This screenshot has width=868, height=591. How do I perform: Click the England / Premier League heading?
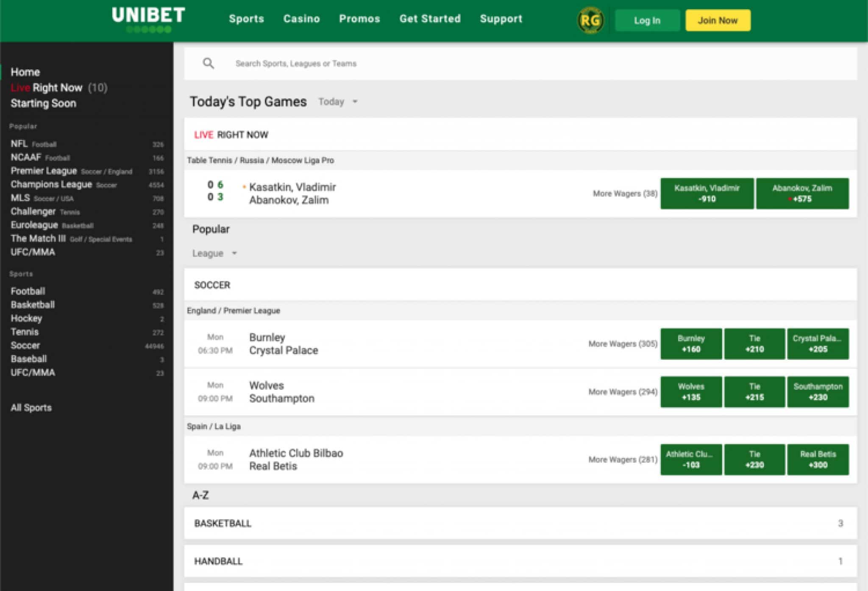click(234, 311)
